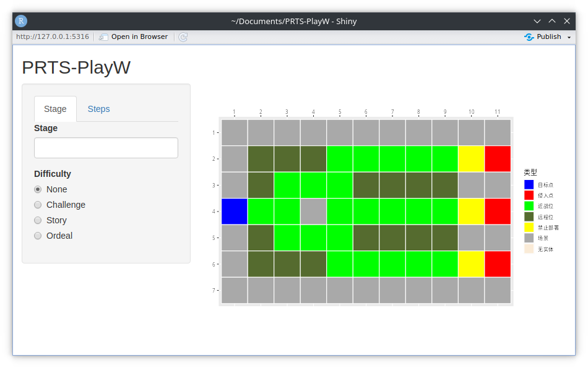Switch to the Steps tab
This screenshot has width=588, height=368.
(x=98, y=109)
